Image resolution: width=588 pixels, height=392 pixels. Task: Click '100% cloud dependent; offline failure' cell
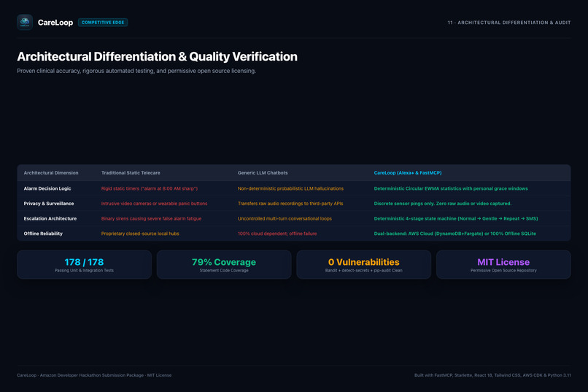coord(277,234)
